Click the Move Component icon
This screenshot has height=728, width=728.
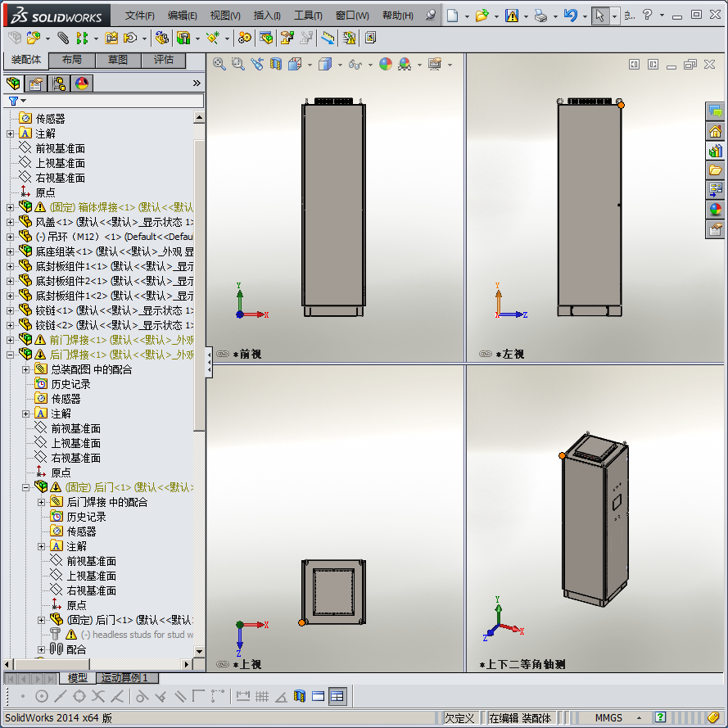pyautogui.click(x=130, y=38)
